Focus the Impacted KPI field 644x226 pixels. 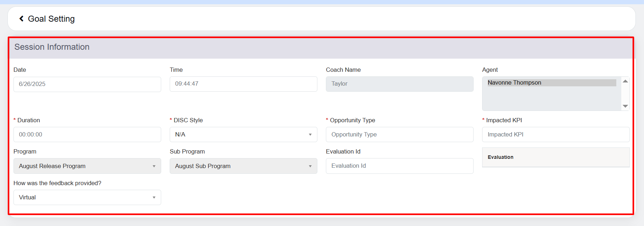tap(556, 135)
